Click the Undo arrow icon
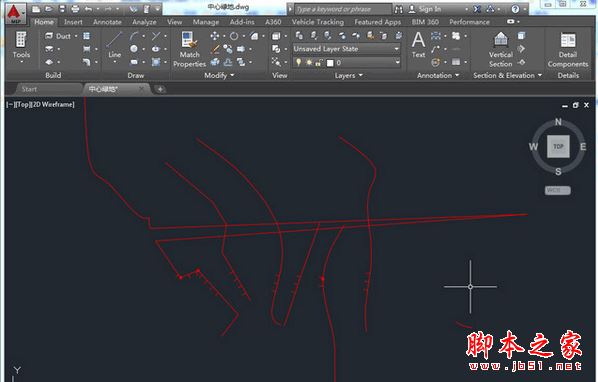598x382 pixels. (x=88, y=8)
